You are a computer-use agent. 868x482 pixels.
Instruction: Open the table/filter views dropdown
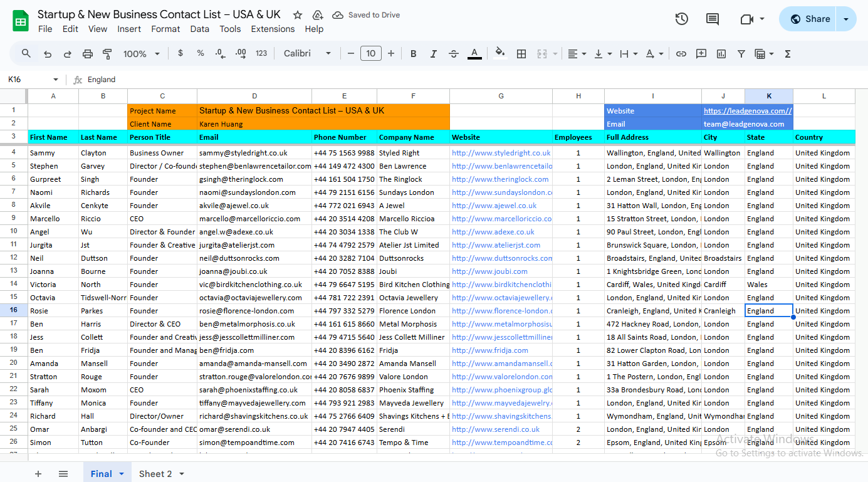(764, 54)
